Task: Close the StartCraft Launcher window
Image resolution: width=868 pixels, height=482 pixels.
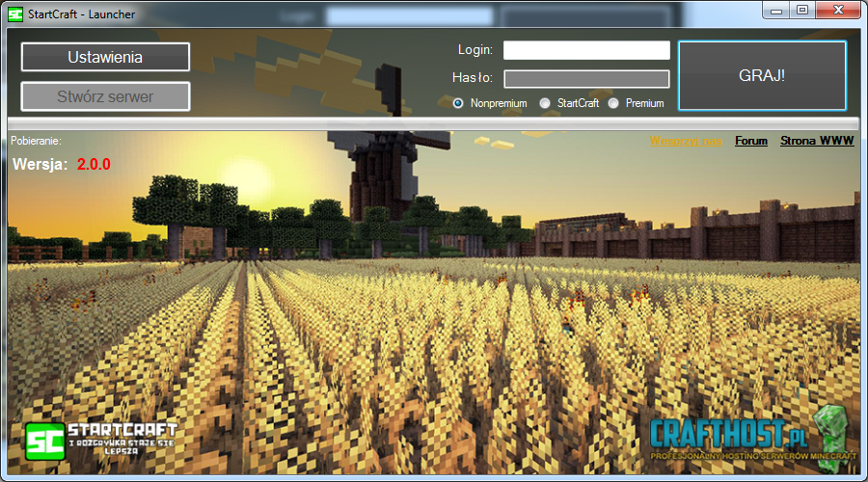Action: (x=838, y=10)
